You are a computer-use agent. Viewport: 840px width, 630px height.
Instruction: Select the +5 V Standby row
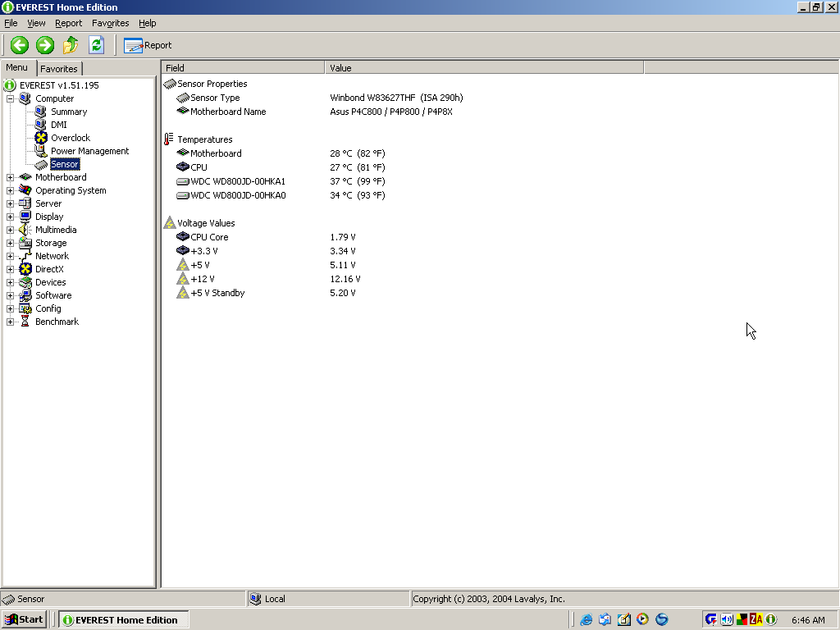click(266, 293)
